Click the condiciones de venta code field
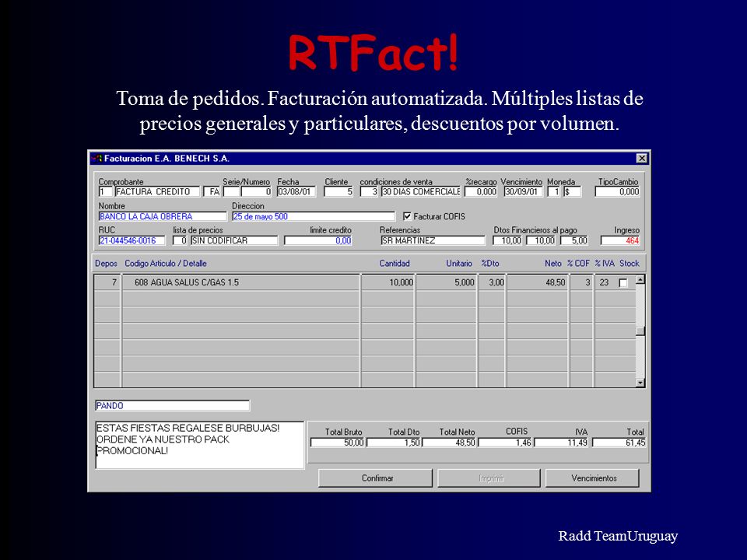The image size is (747, 560). [369, 191]
